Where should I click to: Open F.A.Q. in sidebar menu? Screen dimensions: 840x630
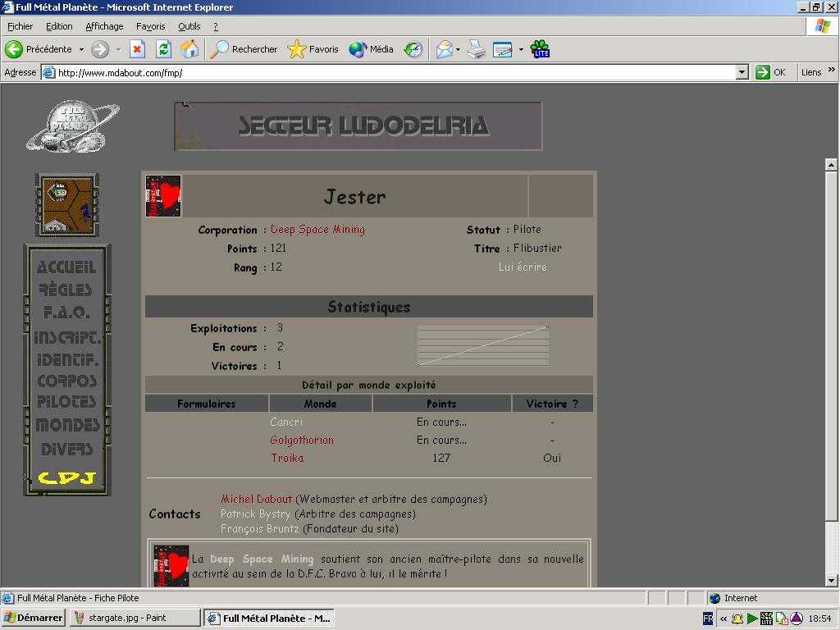[66, 313]
